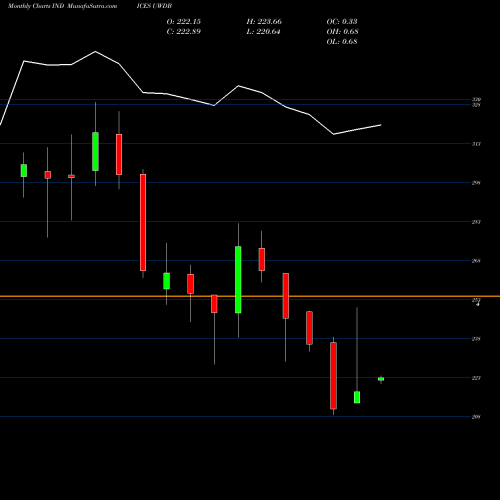The height and width of the screenshot is (500, 500).
Task: Click the highest peak of white average line
Action: pos(96,52)
